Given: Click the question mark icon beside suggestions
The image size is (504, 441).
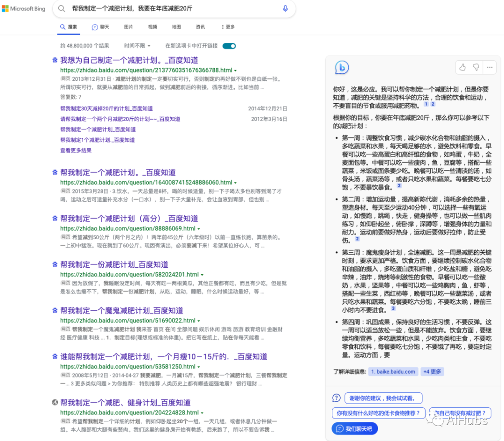Looking at the screenshot, I should pyautogui.click(x=336, y=398).
